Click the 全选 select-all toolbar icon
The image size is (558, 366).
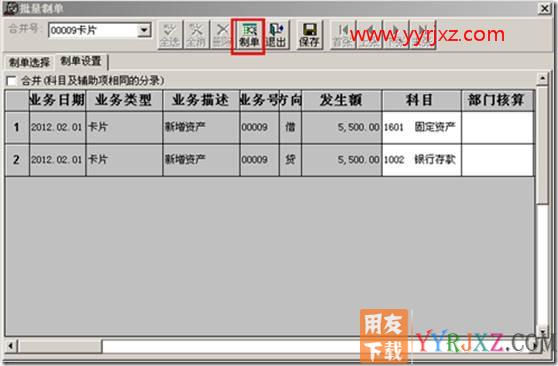pyautogui.click(x=170, y=35)
